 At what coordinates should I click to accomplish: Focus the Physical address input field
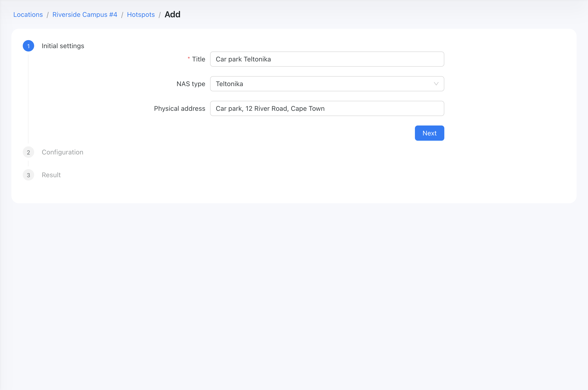(327, 108)
